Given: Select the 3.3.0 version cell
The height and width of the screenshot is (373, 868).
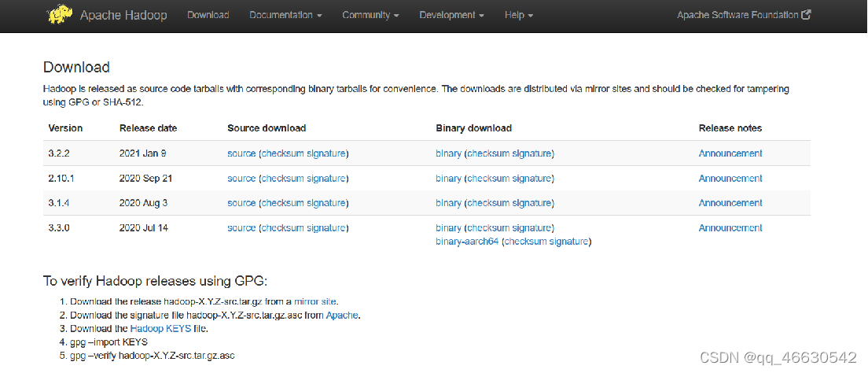Looking at the screenshot, I should click(59, 227).
